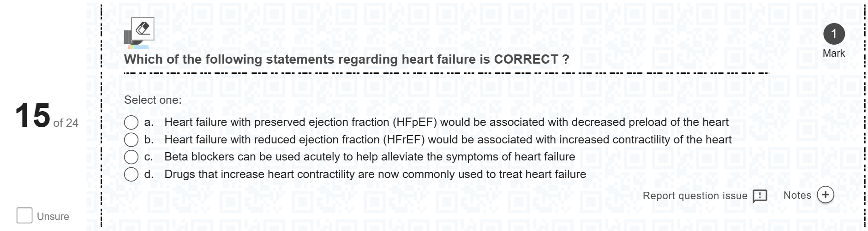Image resolution: width=868 pixels, height=231 pixels.
Task: Click the 1 Mark badge
Action: (x=834, y=34)
